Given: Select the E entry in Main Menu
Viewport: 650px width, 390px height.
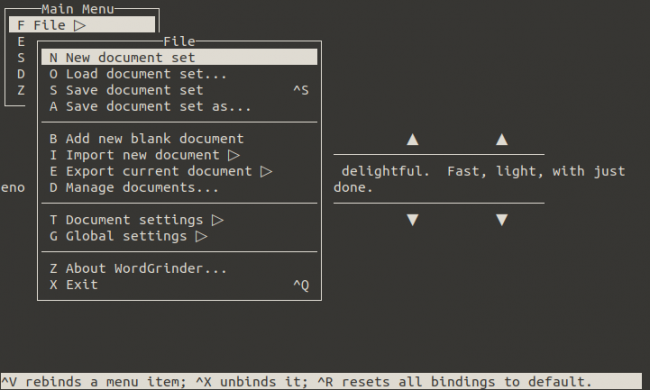Looking at the screenshot, I should tap(21, 41).
